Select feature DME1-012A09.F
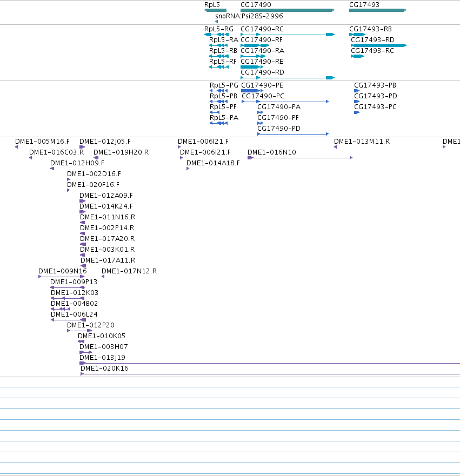The height and width of the screenshot is (476, 460). click(106, 196)
